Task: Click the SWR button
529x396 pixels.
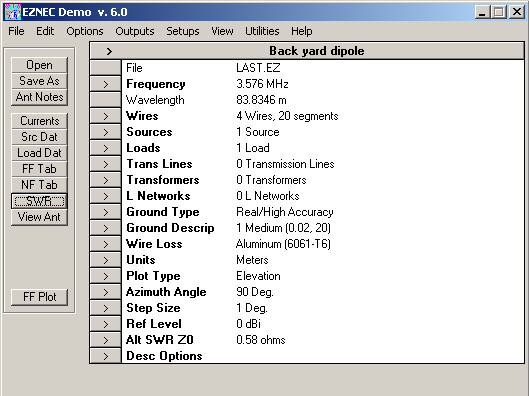Action: [x=39, y=201]
